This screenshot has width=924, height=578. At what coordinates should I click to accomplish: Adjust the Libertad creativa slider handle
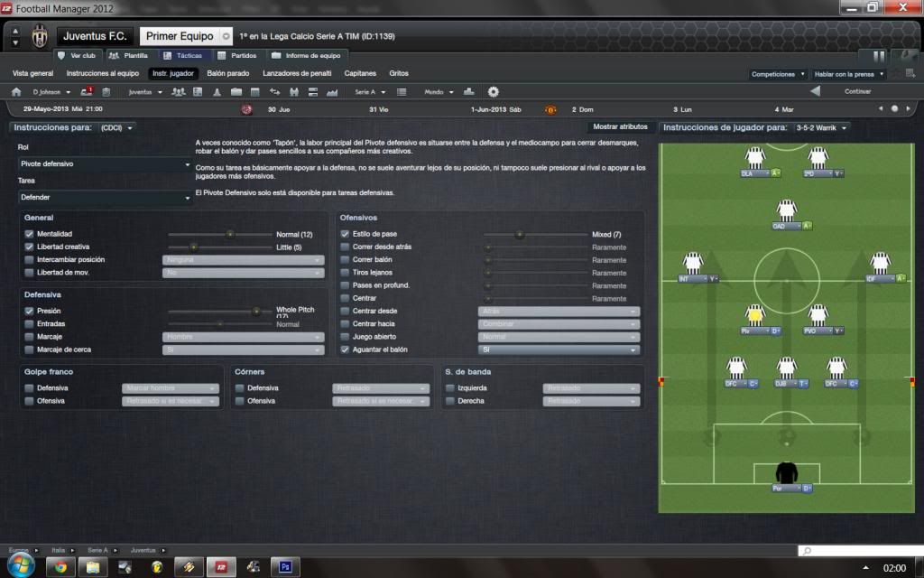tap(193, 247)
